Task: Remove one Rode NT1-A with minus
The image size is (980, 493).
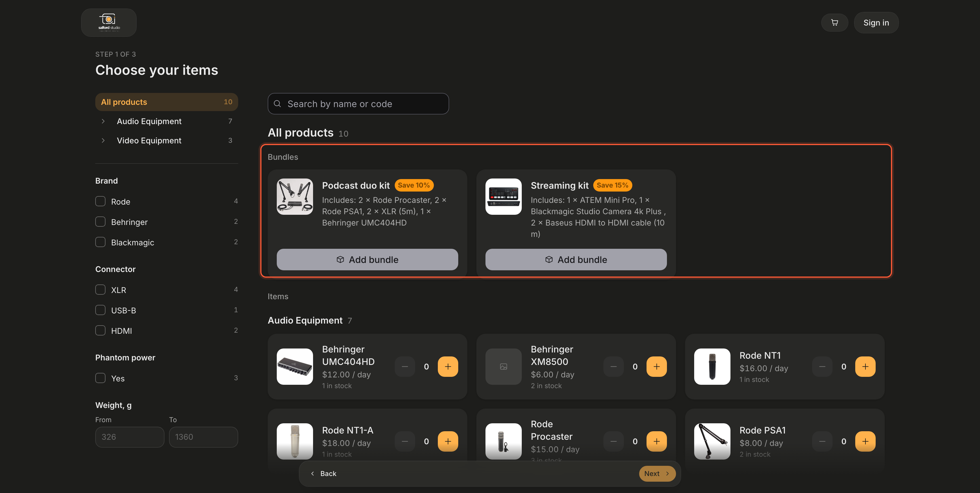Action: (405, 441)
